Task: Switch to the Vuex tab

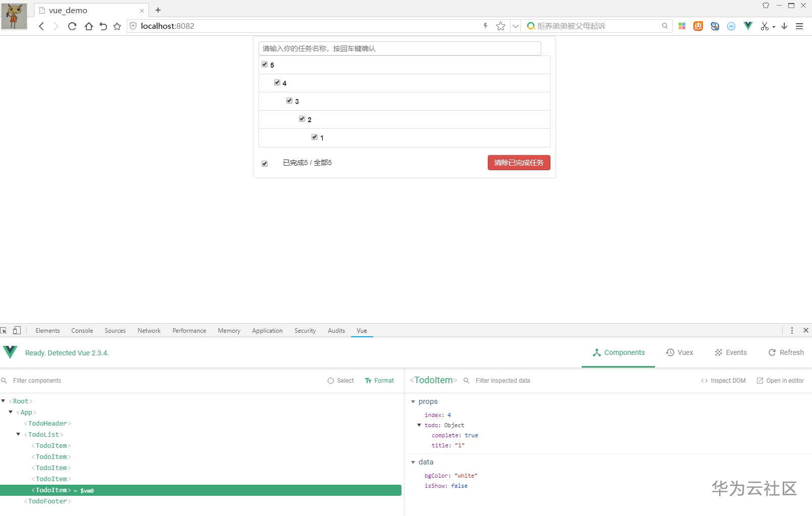Action: [680, 352]
